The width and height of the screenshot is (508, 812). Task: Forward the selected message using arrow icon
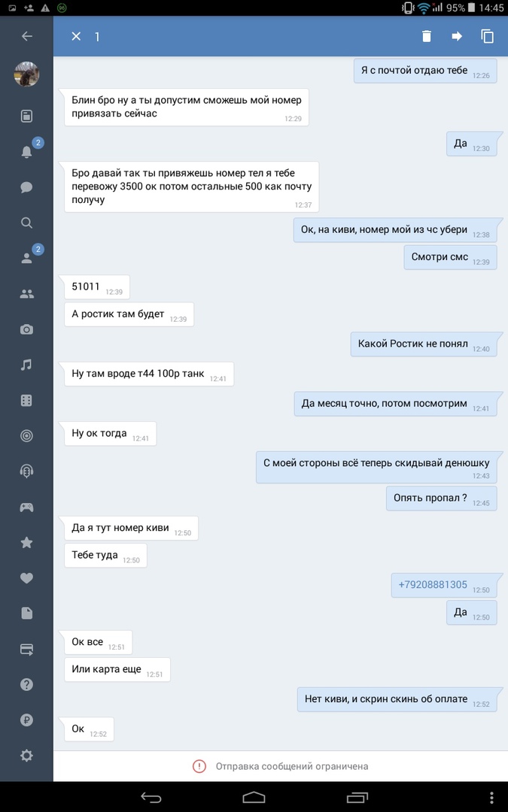457,36
